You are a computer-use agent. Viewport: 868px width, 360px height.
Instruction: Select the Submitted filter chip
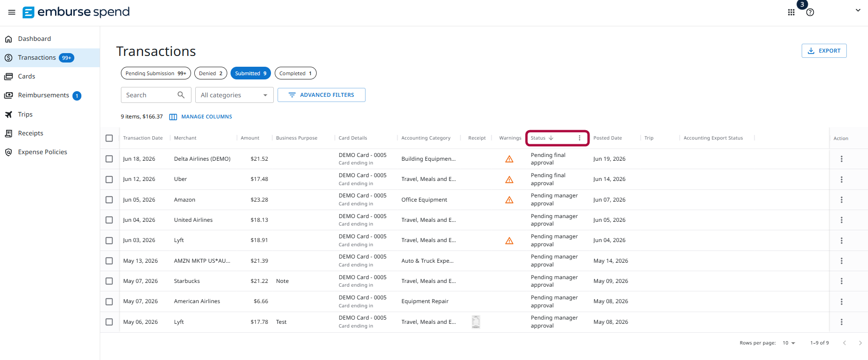(251, 73)
